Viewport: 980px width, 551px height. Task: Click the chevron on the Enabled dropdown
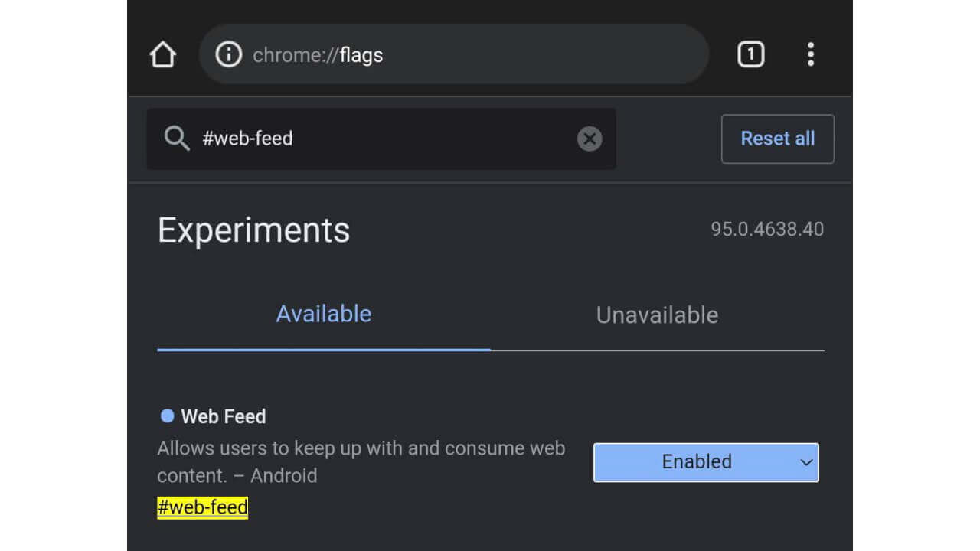point(805,462)
